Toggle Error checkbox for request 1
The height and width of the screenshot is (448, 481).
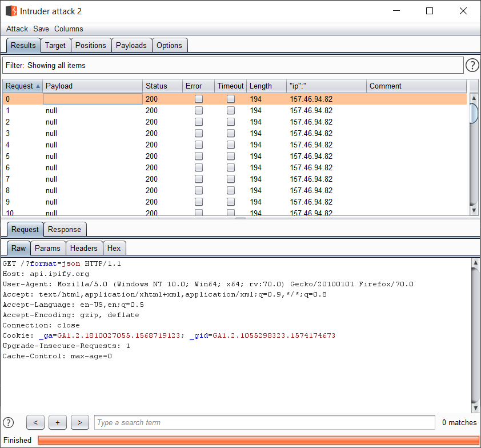(199, 110)
